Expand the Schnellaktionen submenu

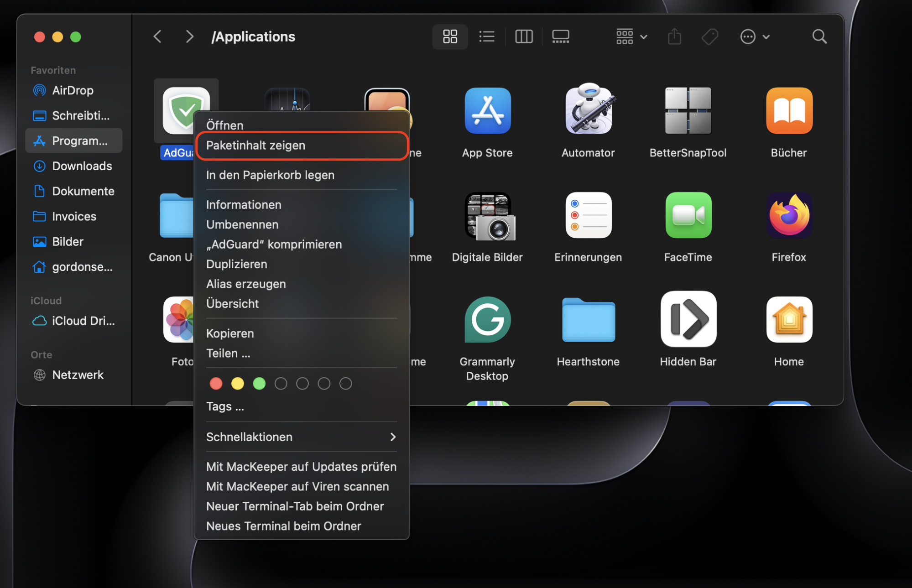302,437
